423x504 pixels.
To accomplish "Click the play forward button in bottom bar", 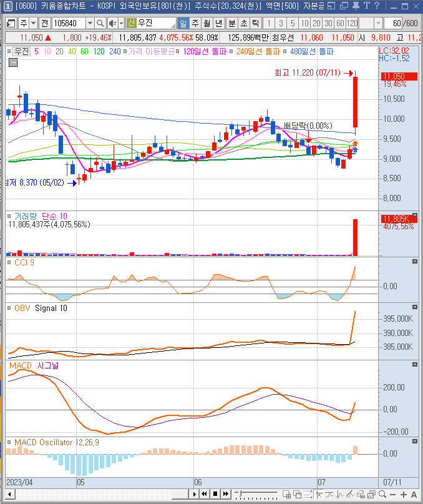I will (x=194, y=494).
